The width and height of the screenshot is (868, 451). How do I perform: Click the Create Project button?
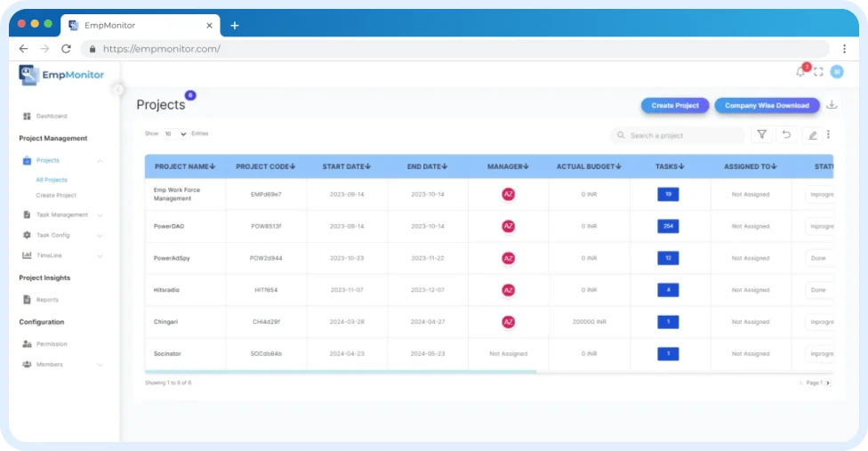click(675, 106)
